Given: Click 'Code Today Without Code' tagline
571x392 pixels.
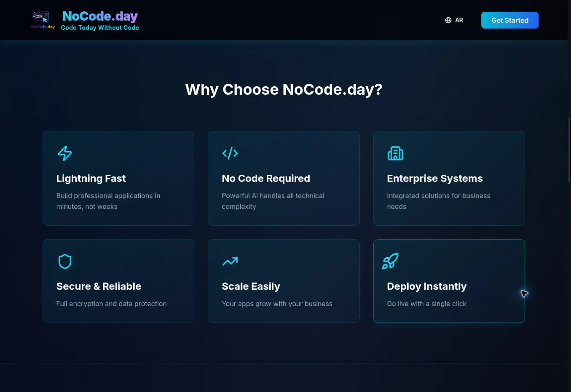Looking at the screenshot, I should click(x=100, y=28).
